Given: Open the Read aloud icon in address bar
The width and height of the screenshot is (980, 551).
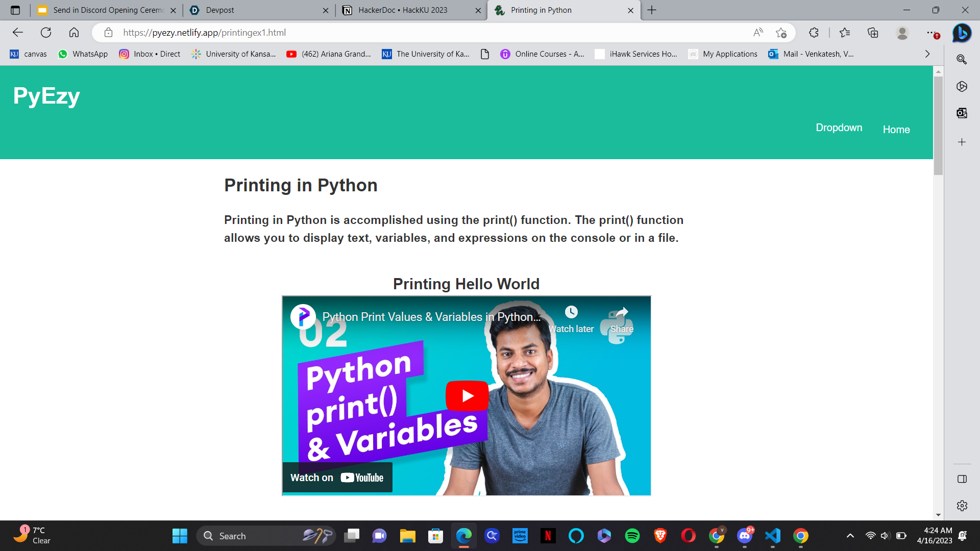Looking at the screenshot, I should point(758,33).
